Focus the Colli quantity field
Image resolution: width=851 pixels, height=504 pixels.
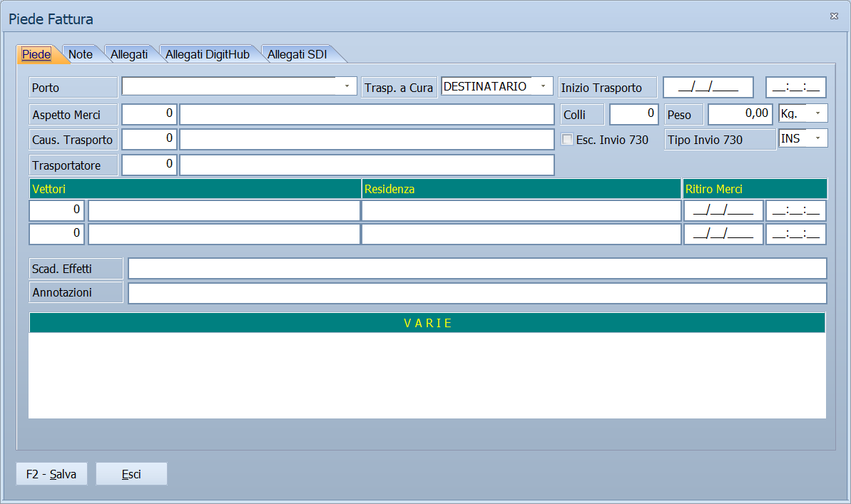634,114
